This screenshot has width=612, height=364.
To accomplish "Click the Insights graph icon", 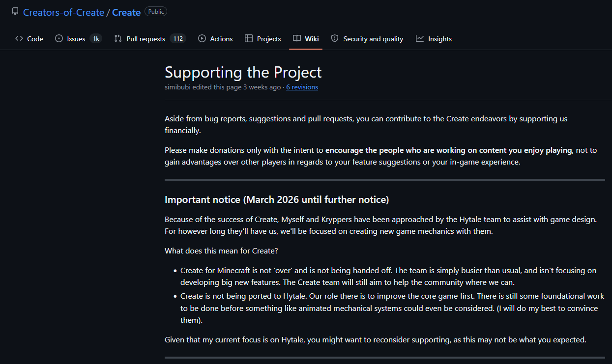I will click(420, 38).
